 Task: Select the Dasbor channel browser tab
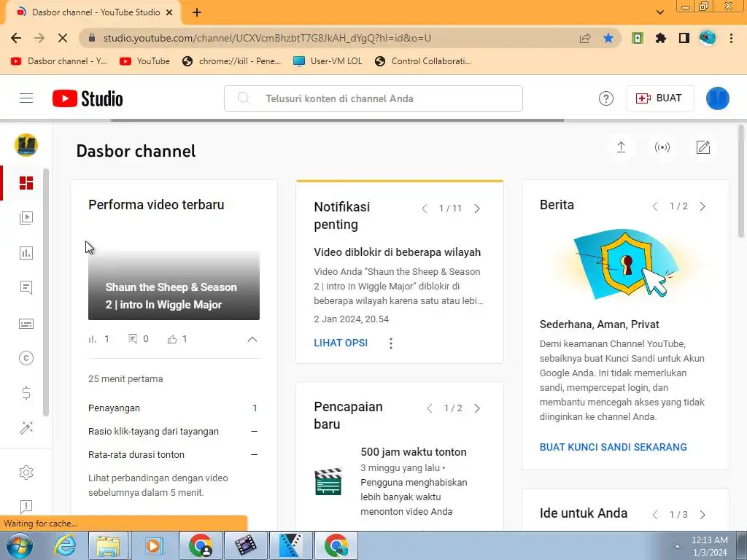[x=93, y=12]
